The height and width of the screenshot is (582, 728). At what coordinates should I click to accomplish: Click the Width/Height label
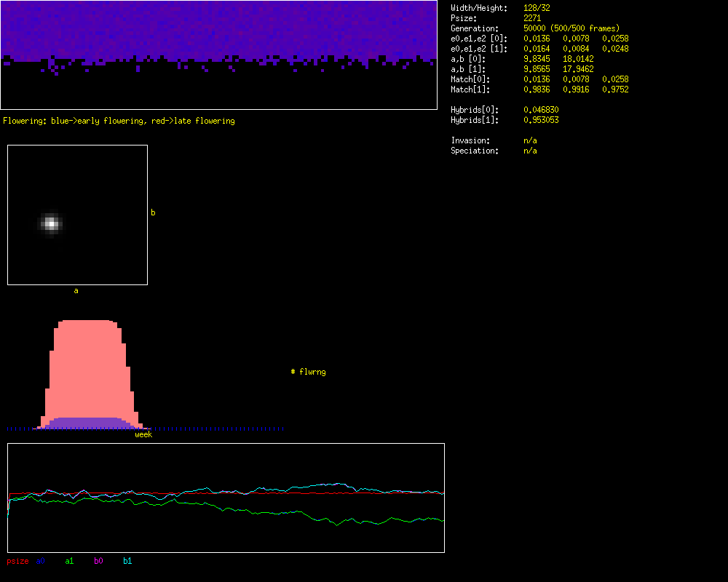(478, 8)
